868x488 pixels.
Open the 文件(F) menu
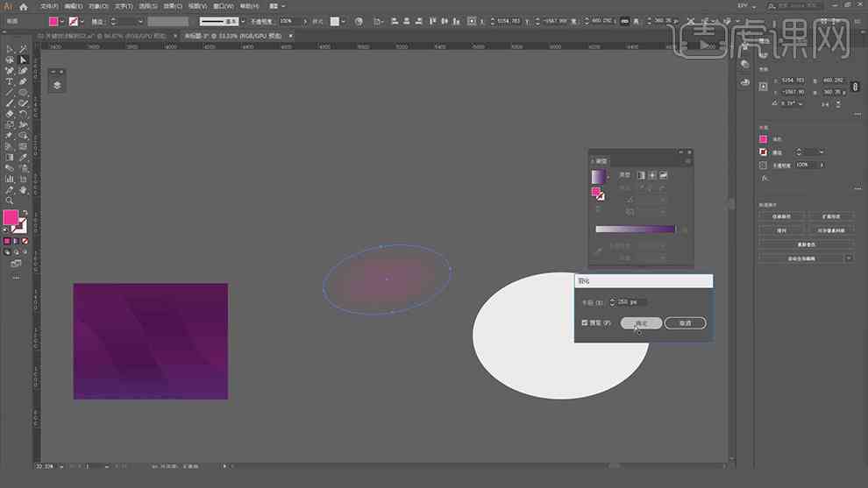(49, 6)
